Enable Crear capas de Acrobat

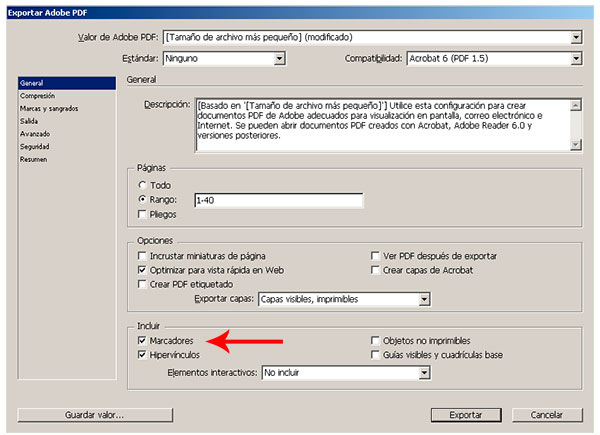tap(375, 270)
